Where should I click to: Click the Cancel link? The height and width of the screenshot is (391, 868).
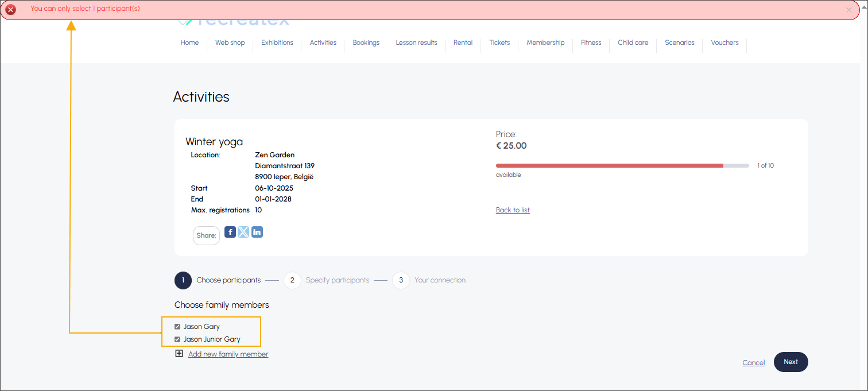pos(753,363)
